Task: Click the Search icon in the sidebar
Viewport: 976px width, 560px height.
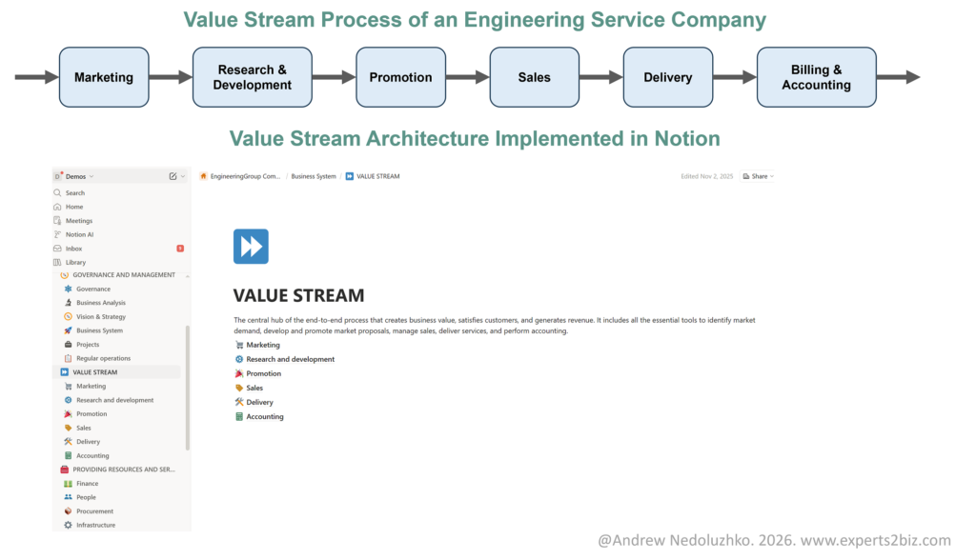Action: point(58,193)
